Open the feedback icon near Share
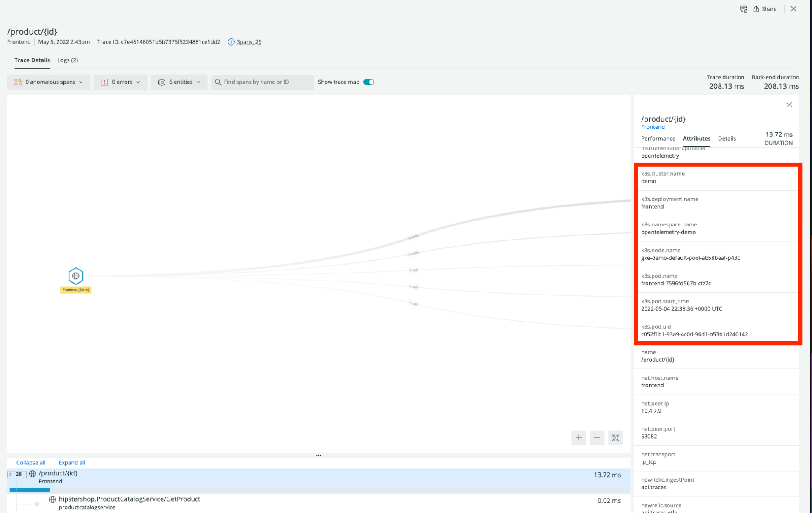This screenshot has width=812, height=513. (743, 9)
